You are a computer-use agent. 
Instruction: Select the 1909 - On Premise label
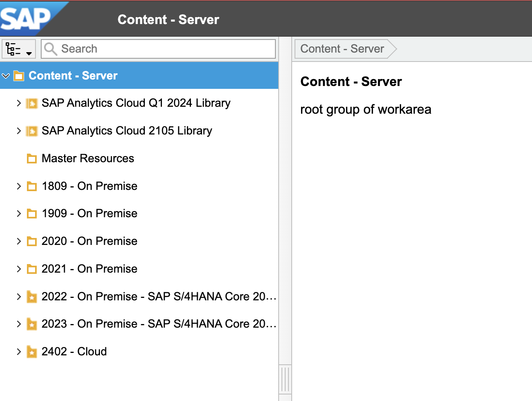tap(89, 214)
